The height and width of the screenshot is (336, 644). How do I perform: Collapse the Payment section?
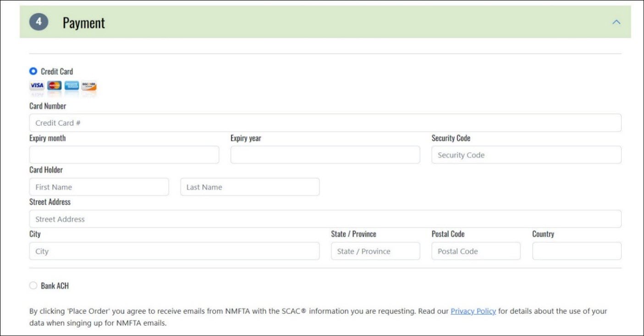point(616,22)
